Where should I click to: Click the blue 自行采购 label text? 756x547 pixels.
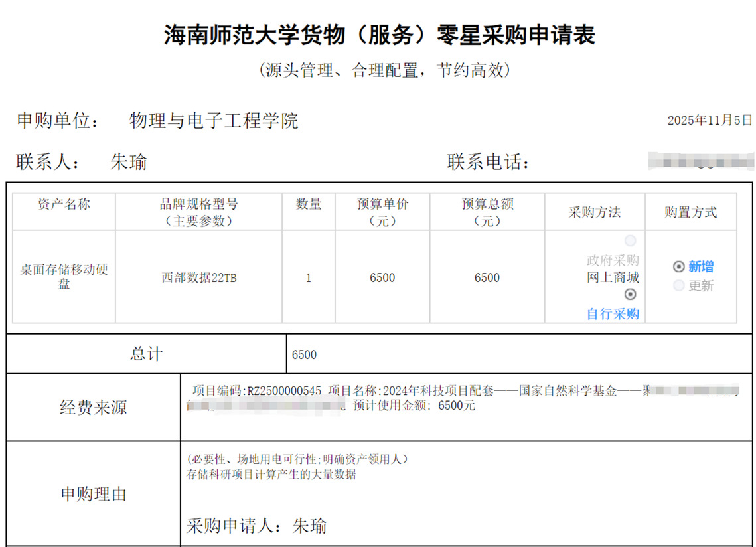tap(613, 314)
